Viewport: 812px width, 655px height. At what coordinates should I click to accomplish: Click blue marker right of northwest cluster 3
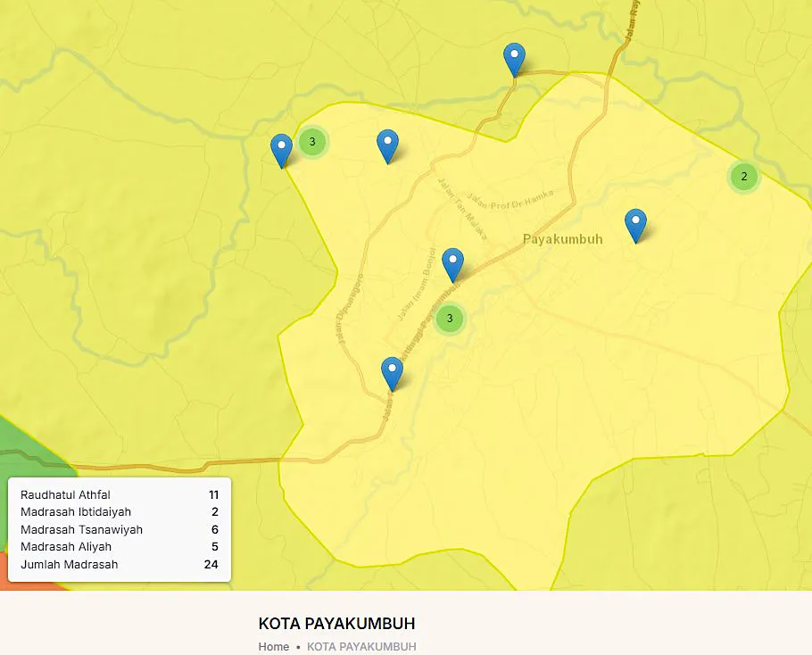coord(387,145)
